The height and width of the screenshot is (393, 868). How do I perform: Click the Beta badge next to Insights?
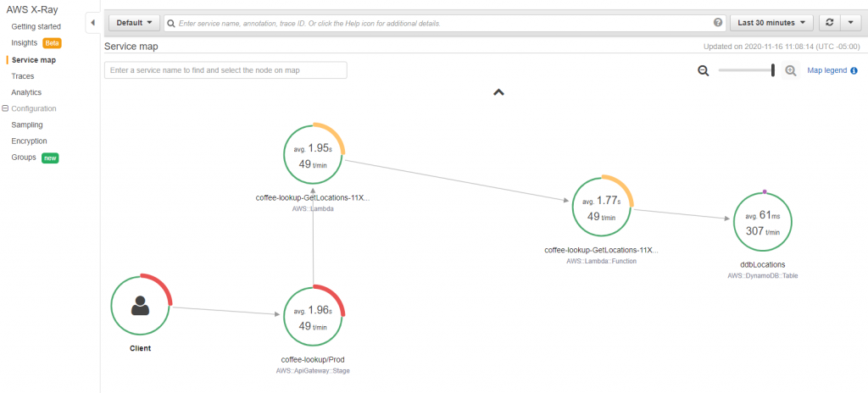click(52, 43)
